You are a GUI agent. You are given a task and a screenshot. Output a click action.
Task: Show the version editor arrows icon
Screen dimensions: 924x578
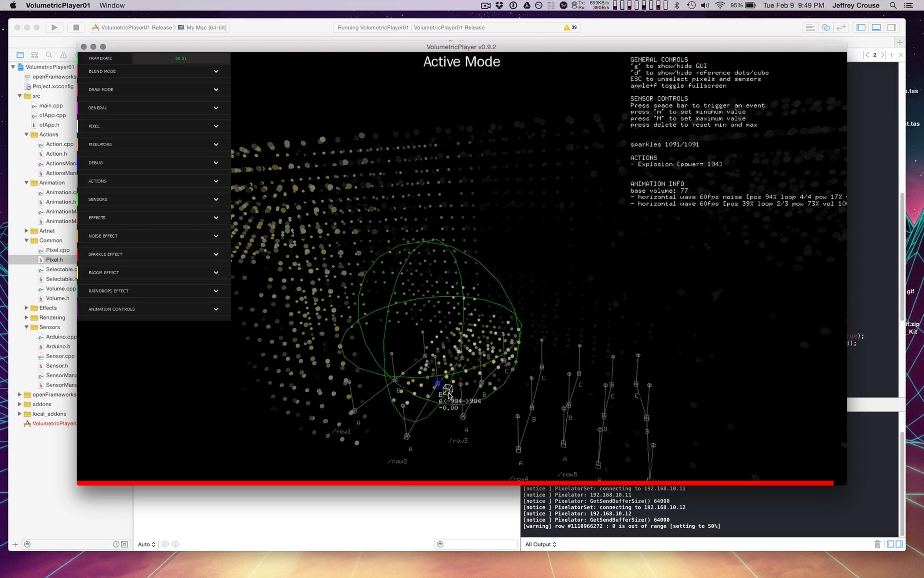[841, 27]
